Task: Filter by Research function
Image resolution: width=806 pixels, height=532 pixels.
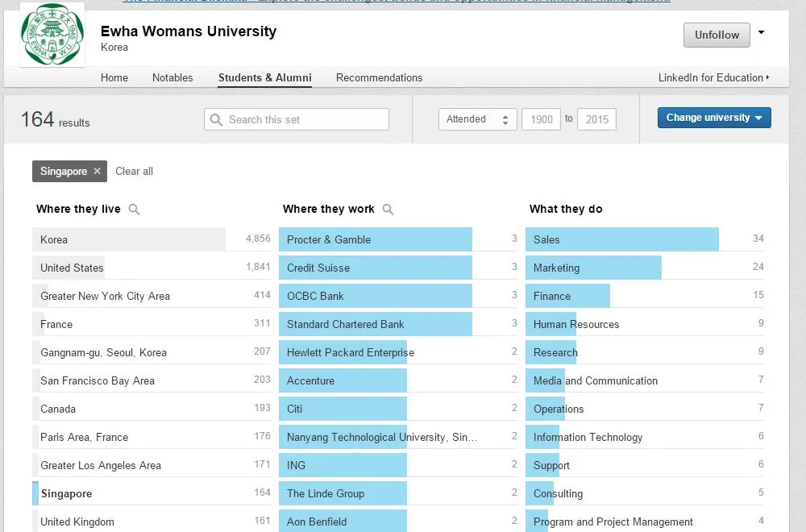Action: pyautogui.click(x=645, y=352)
